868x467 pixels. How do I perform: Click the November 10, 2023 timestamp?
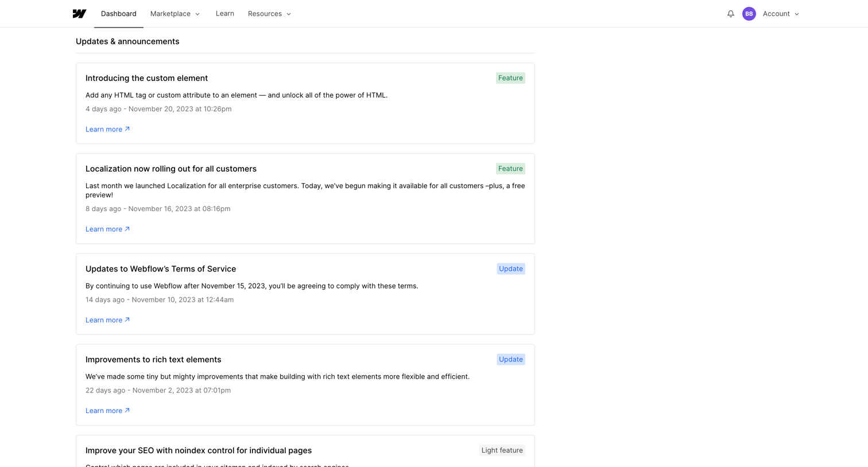(x=160, y=299)
